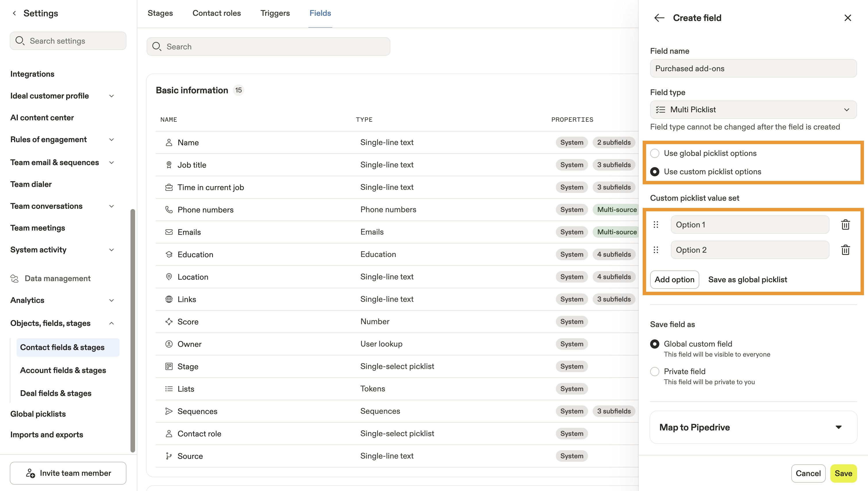
Task: Choose the Private field radio button
Action: [655, 372]
